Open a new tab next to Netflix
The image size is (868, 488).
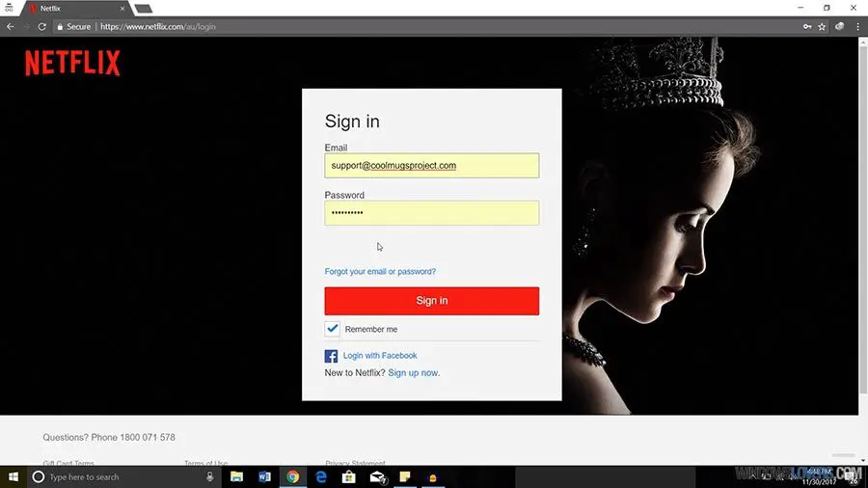[x=144, y=9]
